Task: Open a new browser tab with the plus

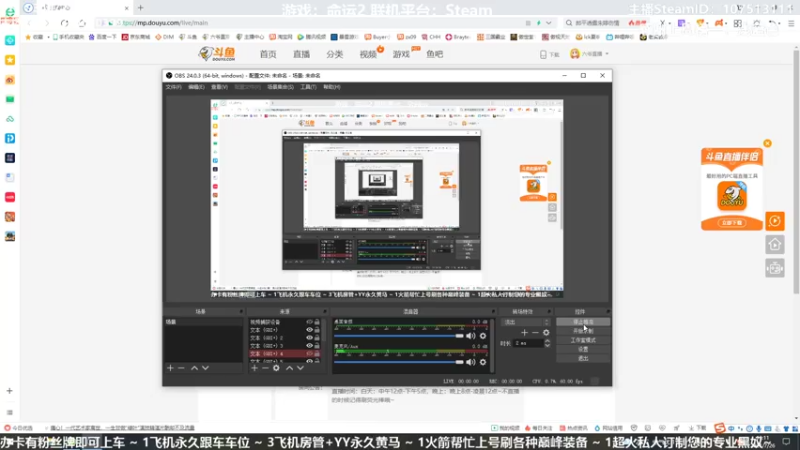Action: click(140, 8)
